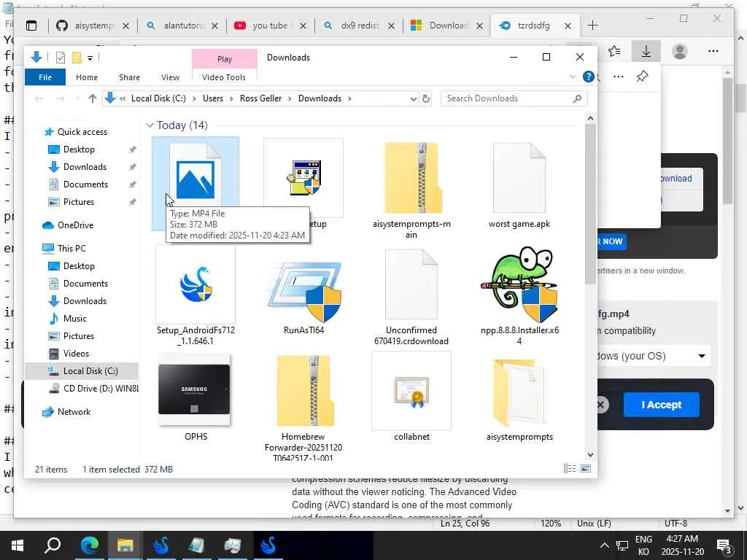Open the File menu in Explorer
This screenshot has width=747, height=560.
[45, 77]
